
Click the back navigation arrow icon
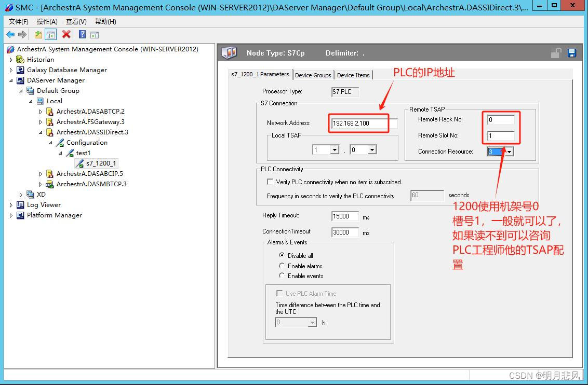tap(11, 35)
